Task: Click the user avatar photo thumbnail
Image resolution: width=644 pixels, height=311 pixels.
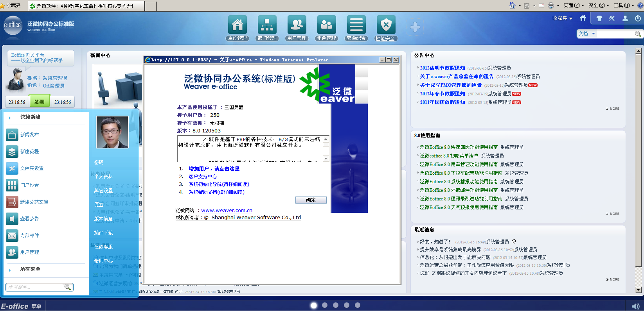Action: coord(112,132)
